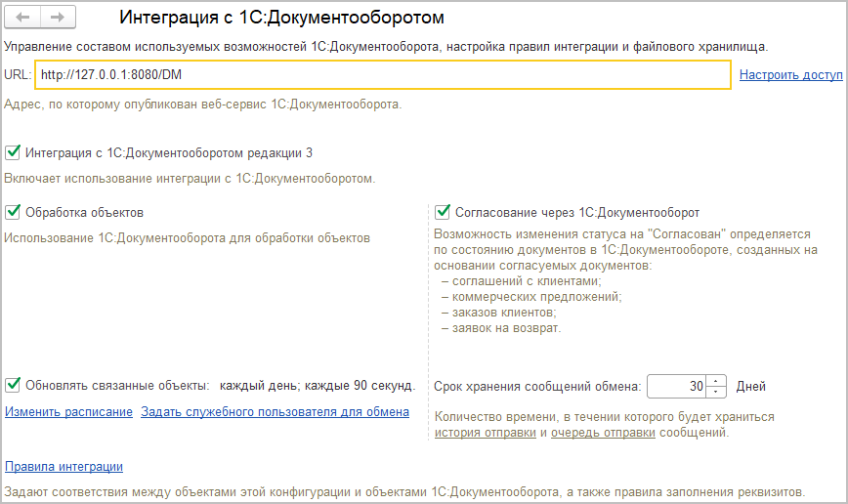
Task: Click Задать служебного пользователя для обмена link
Action: (275, 412)
